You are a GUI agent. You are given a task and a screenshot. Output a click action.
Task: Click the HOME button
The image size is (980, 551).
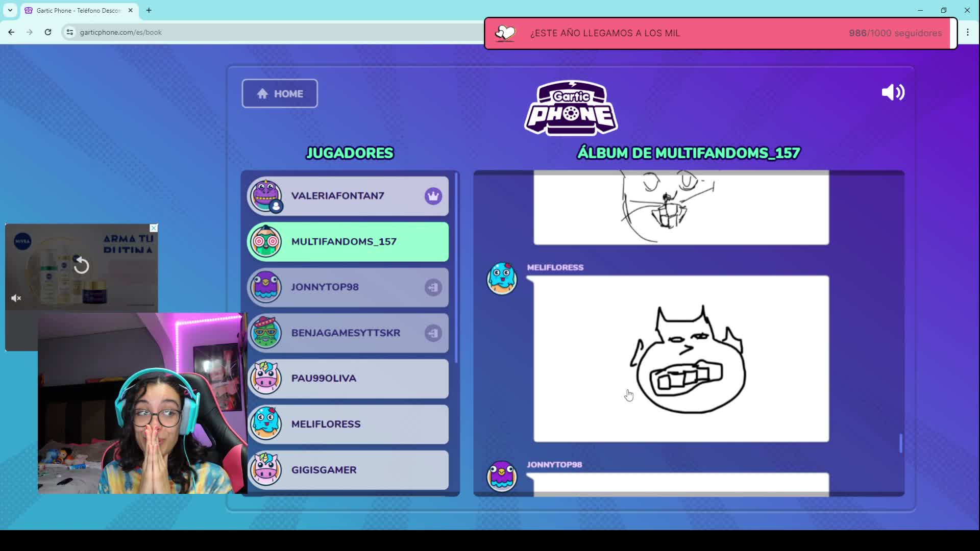point(280,93)
